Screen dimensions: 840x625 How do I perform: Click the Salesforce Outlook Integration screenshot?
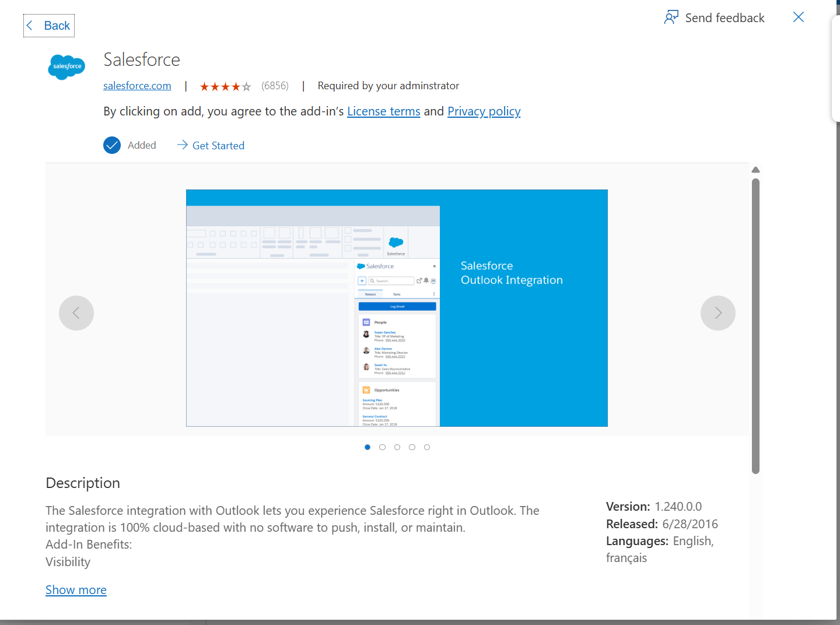(397, 308)
